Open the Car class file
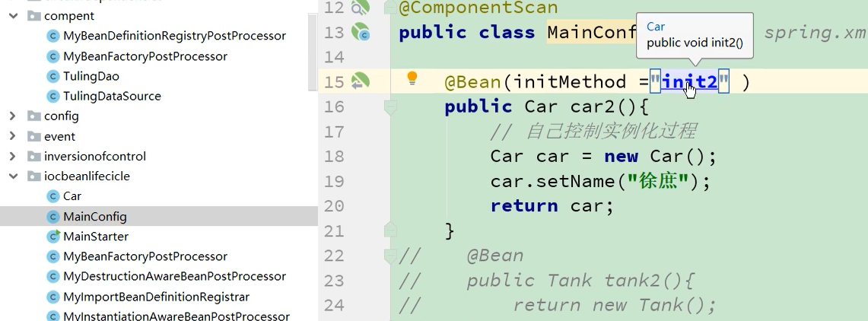 click(72, 196)
